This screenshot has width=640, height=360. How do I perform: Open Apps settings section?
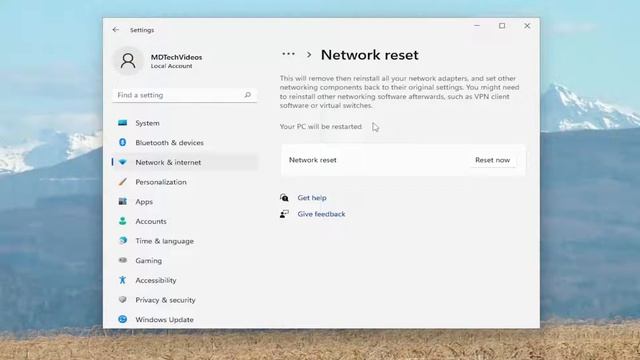click(x=185, y=201)
